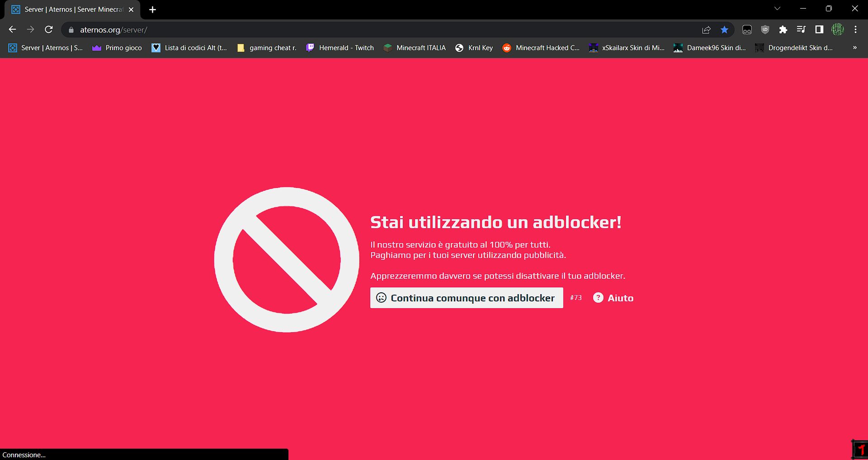This screenshot has height=460, width=868.
Task: Open the square-face extension icon
Action: tap(747, 30)
